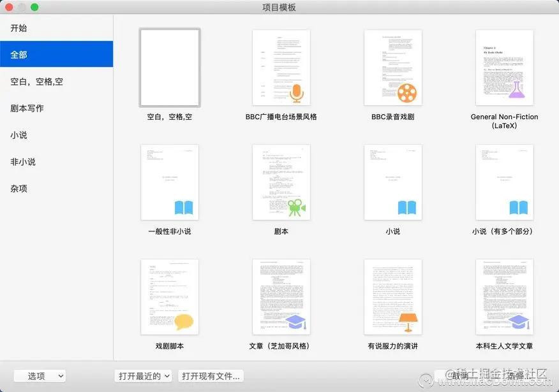
Task: Open the 非小说 category
Action: point(56,162)
